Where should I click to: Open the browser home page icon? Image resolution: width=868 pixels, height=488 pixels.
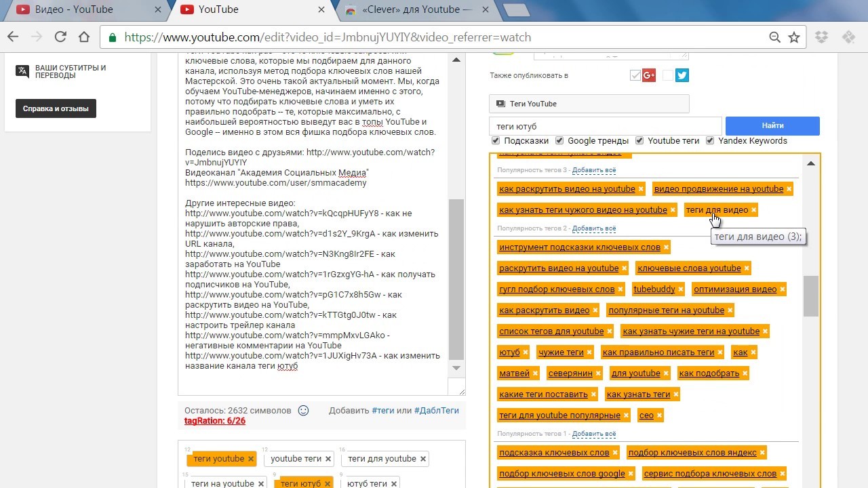point(83,37)
